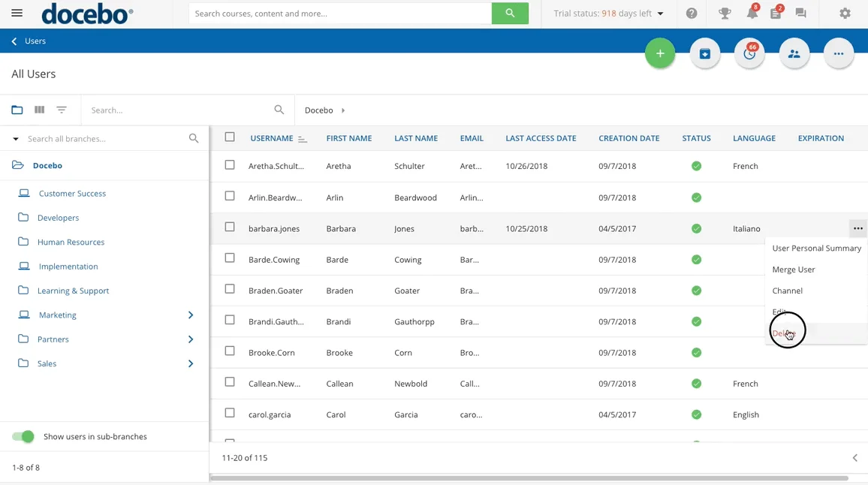Sort by Last Access Date column header
Image resolution: width=868 pixels, height=485 pixels.
point(541,138)
